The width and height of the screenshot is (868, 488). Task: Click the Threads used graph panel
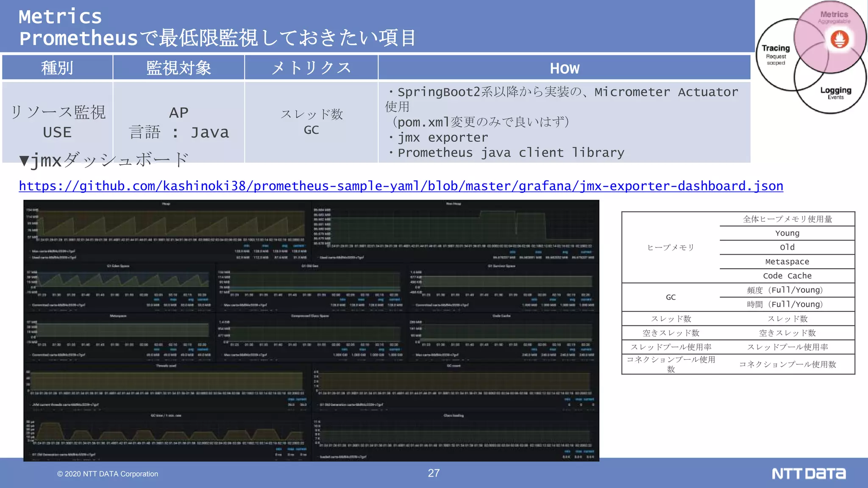(x=167, y=387)
